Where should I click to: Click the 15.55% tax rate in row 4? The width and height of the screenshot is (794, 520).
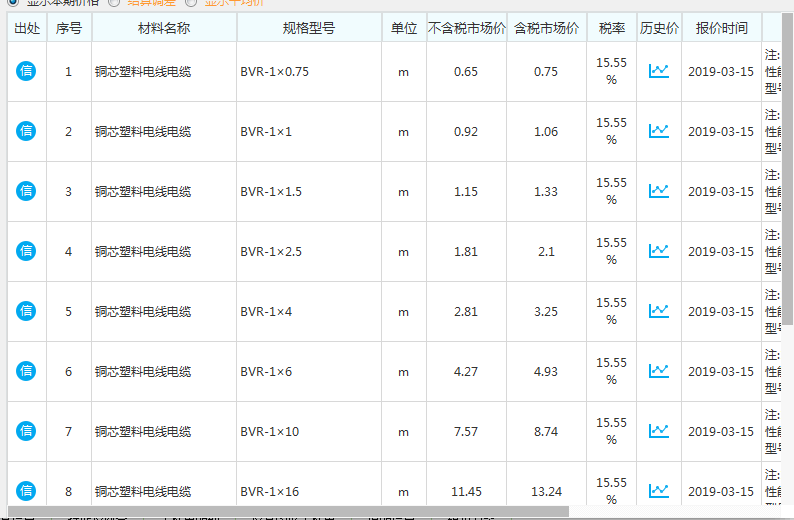coord(611,251)
